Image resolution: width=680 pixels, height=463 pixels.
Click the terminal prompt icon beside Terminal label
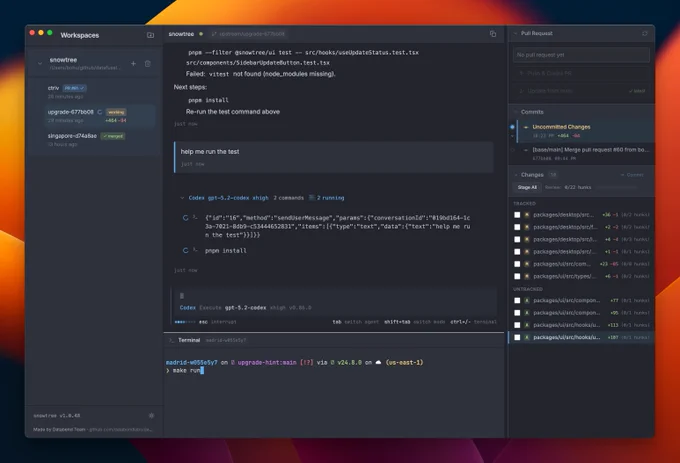(x=171, y=340)
